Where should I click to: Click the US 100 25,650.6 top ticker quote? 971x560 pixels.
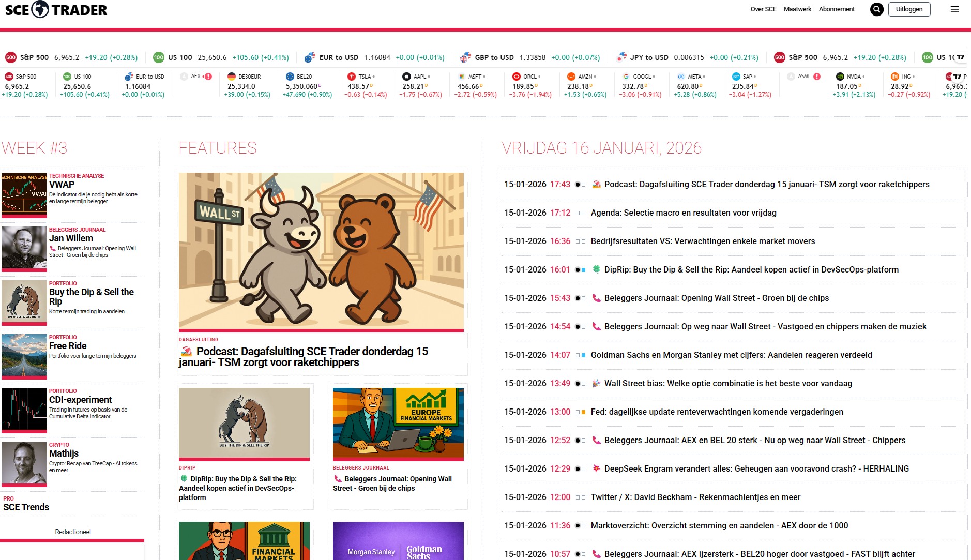[221, 57]
